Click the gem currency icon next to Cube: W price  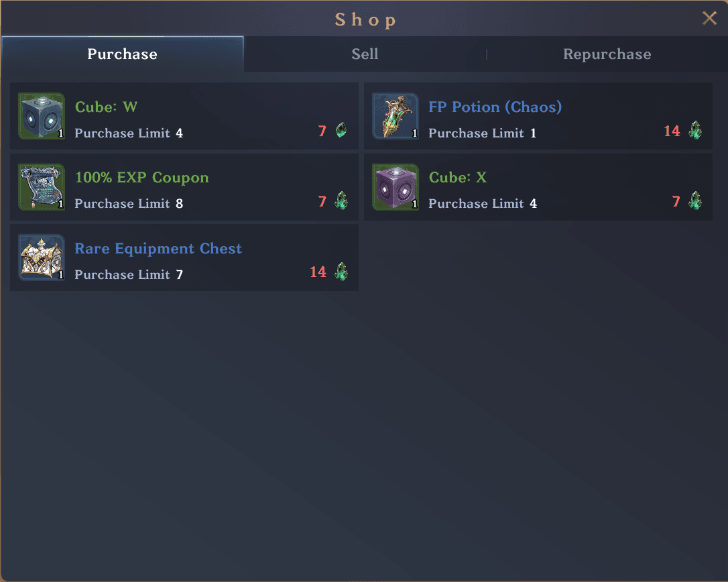point(341,131)
